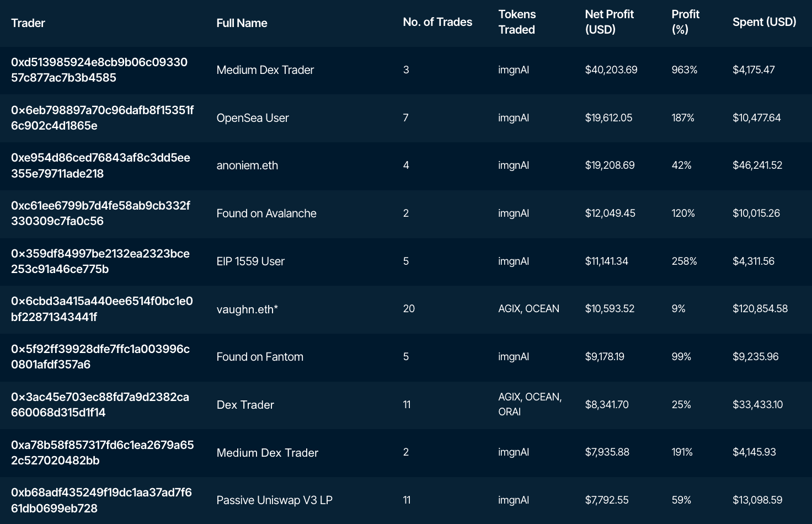
Task: Click the No. of Trades column header
Action: [437, 22]
